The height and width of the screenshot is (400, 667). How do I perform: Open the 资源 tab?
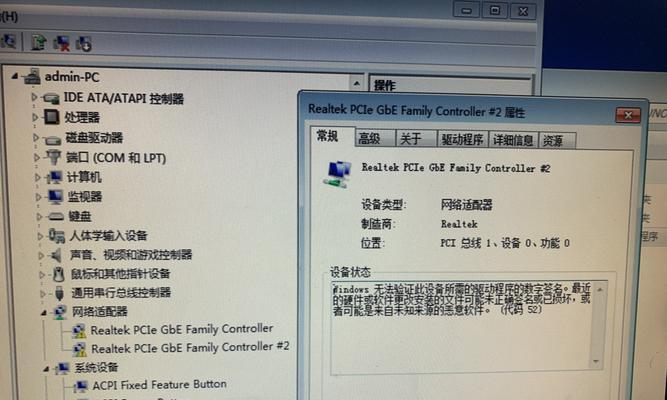[x=557, y=140]
